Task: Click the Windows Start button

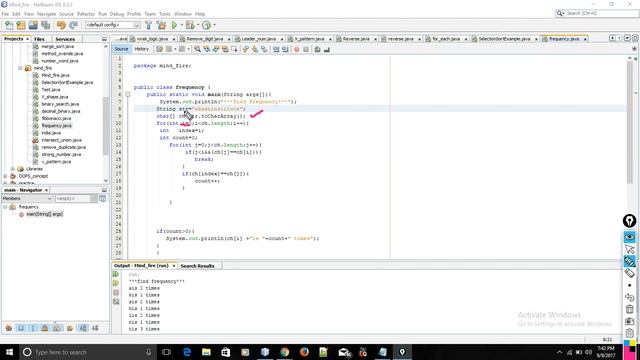Action: (x=9, y=352)
